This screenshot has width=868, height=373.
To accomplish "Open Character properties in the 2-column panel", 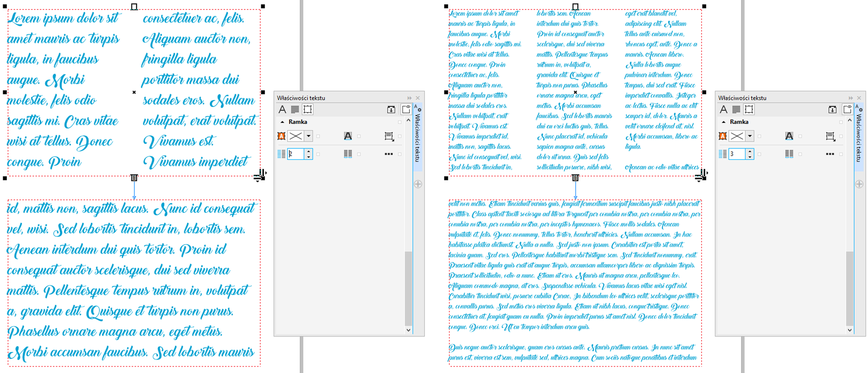I will click(282, 109).
